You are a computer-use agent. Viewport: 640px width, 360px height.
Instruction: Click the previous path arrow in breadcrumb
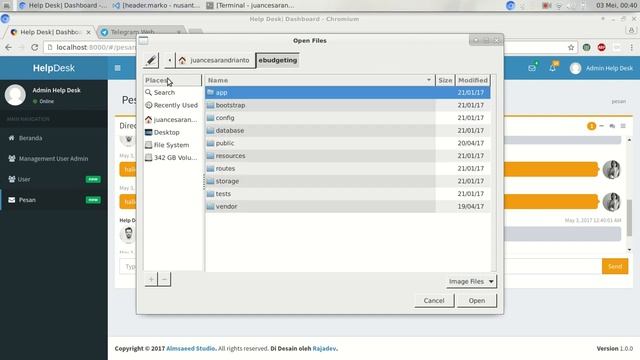tap(169, 60)
